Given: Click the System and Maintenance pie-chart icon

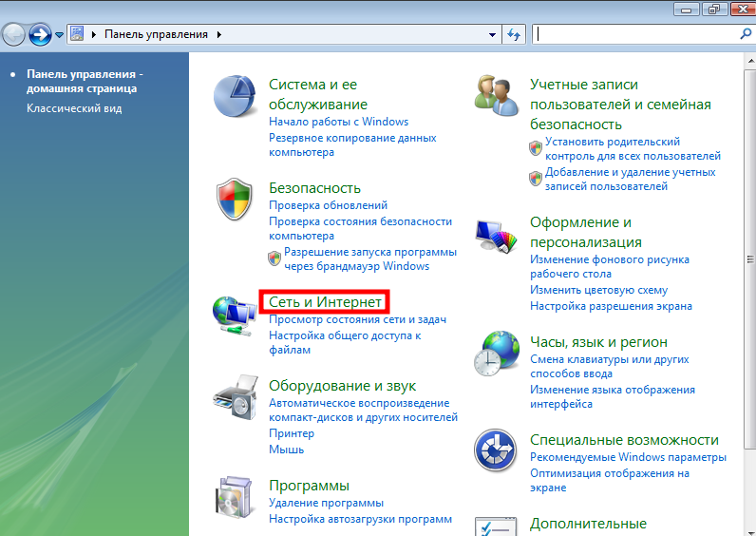Looking at the screenshot, I should point(235,96).
